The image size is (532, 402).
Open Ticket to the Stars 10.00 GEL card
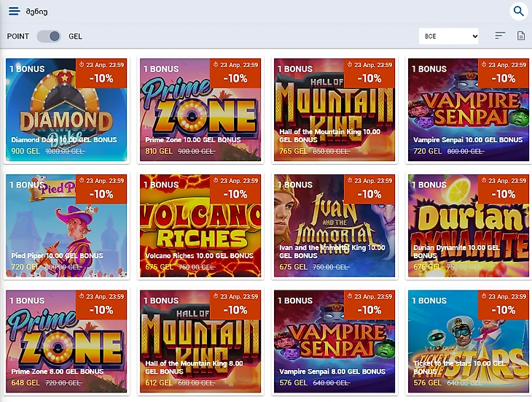tap(468, 341)
